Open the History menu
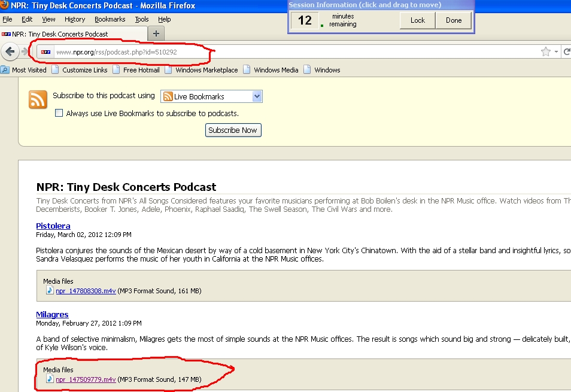This screenshot has height=392, width=571. pyautogui.click(x=75, y=19)
